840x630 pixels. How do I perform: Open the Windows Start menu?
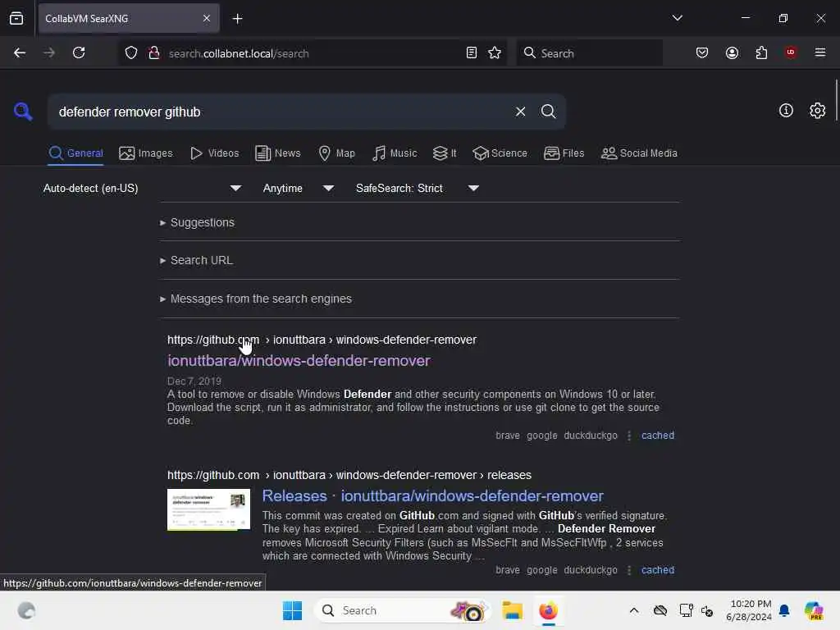point(292,610)
